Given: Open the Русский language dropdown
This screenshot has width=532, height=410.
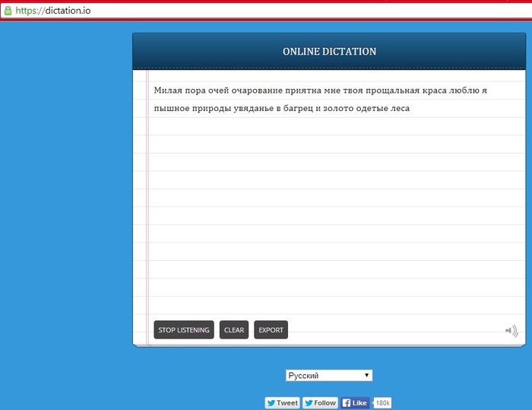Looking at the screenshot, I should click(x=329, y=375).
